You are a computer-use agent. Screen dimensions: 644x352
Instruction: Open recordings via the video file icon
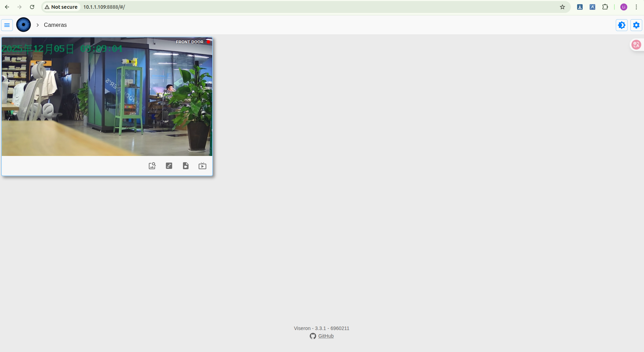[186, 166]
